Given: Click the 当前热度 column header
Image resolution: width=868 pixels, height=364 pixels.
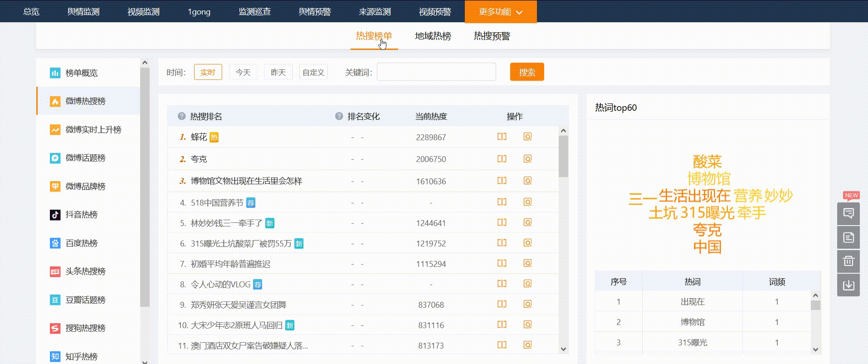Looking at the screenshot, I should point(431,117).
